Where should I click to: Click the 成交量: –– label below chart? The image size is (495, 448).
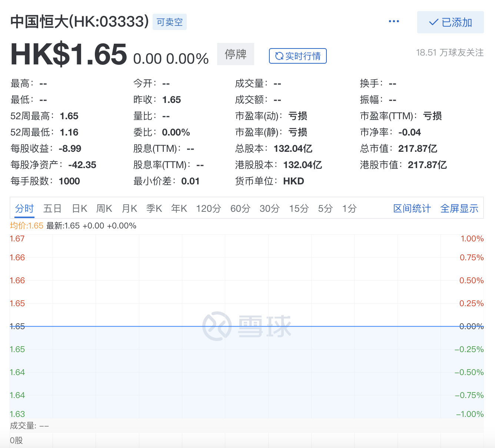coord(29,426)
